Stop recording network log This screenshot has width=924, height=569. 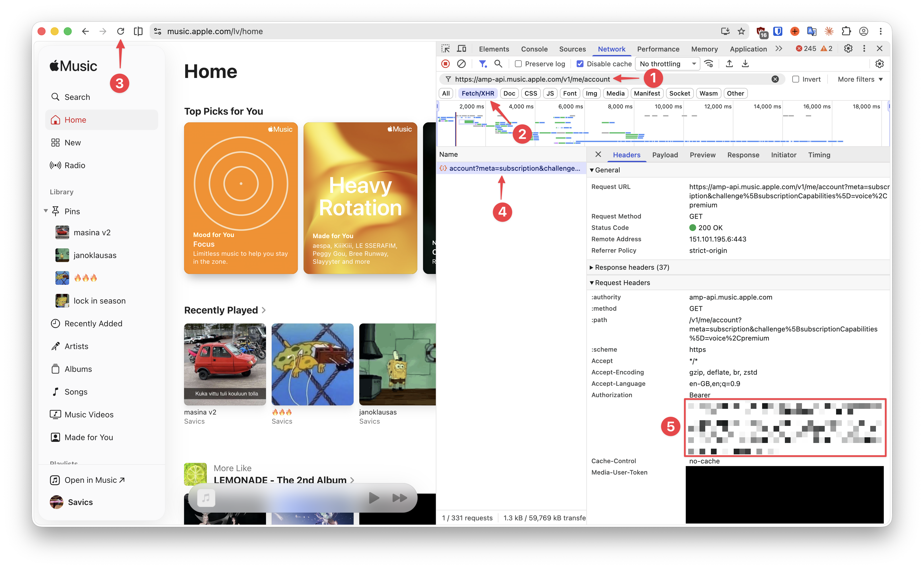[x=445, y=64]
